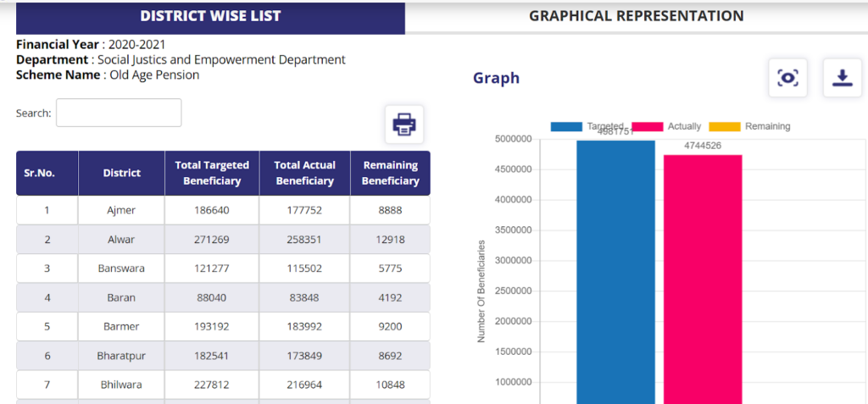Select the blue Targeted bar in the graph
Image resolution: width=868 pixels, height=404 pixels.
(615, 271)
